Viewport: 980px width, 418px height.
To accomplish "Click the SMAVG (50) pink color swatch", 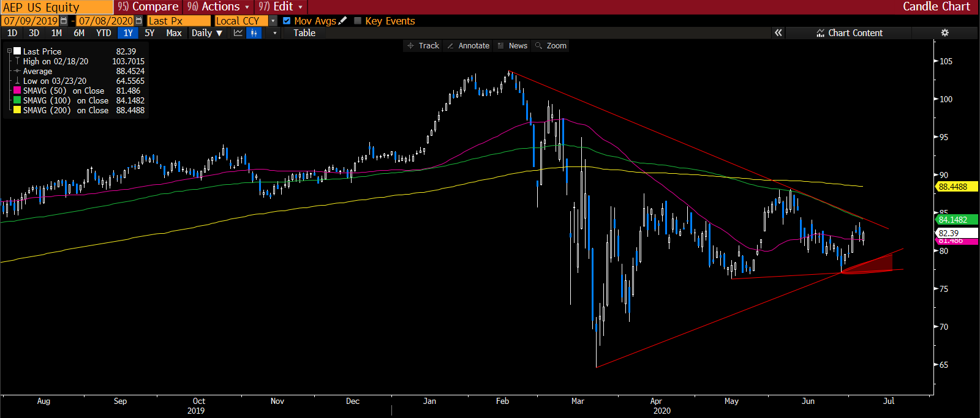I will coord(17,91).
